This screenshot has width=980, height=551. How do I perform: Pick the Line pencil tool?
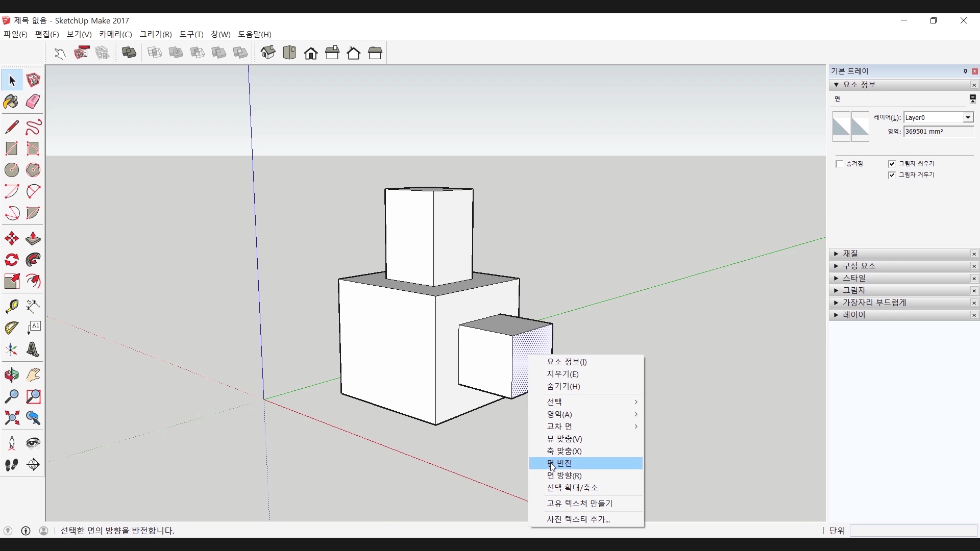(x=11, y=127)
